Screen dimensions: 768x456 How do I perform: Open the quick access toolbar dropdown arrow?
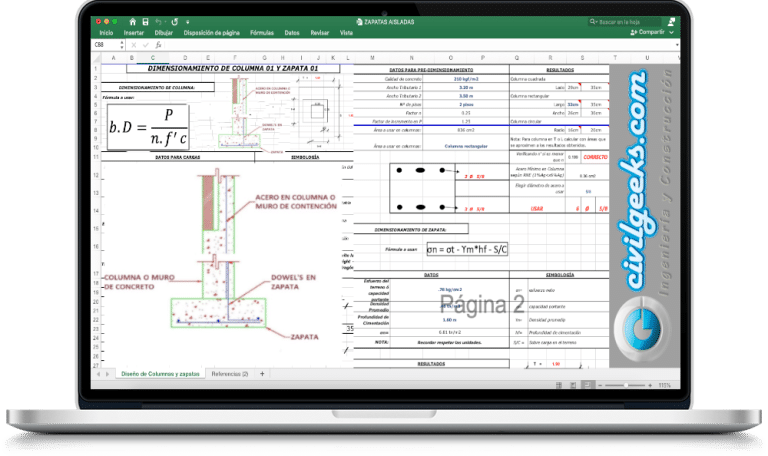(187, 21)
